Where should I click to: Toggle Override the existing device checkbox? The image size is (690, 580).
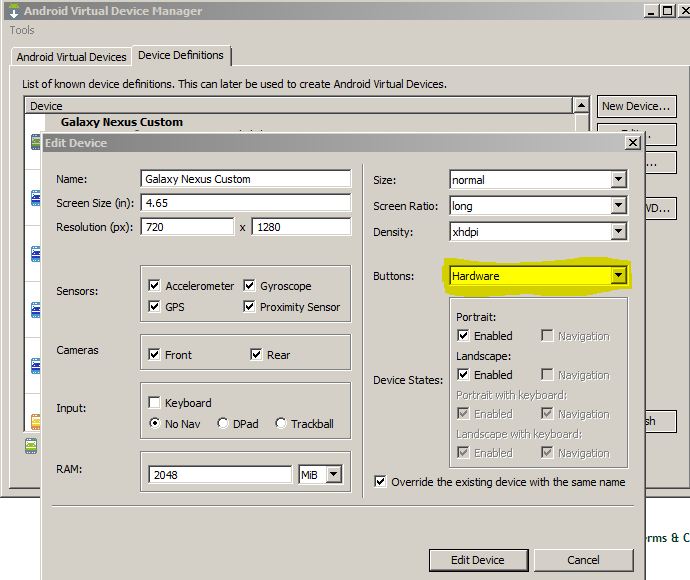[x=380, y=481]
